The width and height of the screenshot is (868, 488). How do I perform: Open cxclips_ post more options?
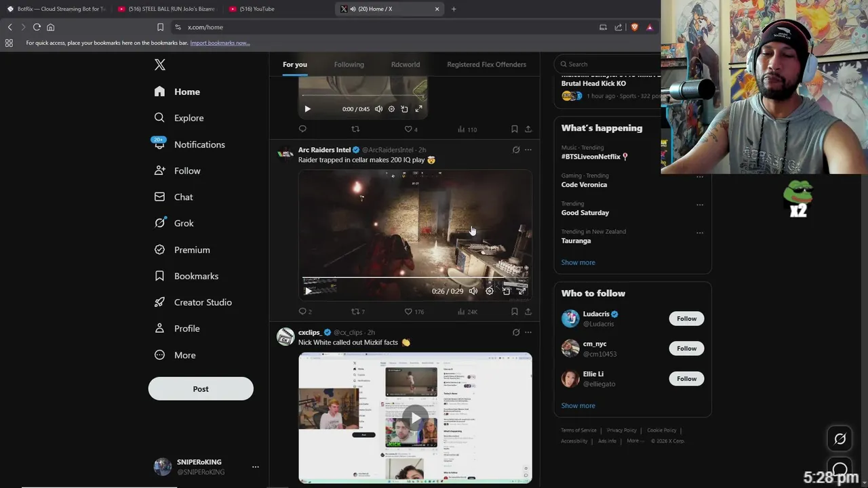[528, 332]
